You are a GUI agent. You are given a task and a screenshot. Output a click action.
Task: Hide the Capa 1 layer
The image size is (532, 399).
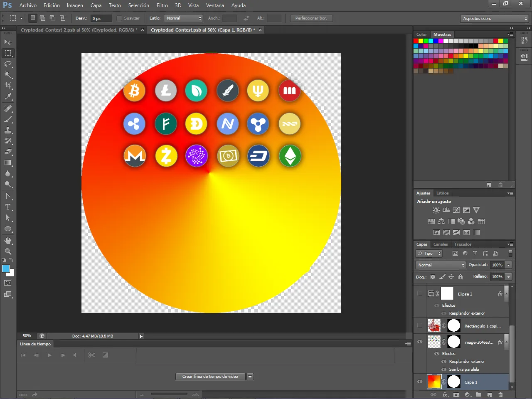coord(420,382)
